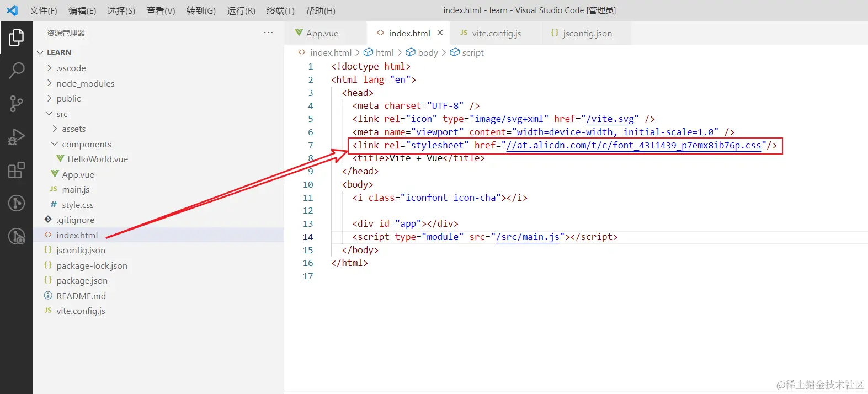Open style.css in the explorer
The height and width of the screenshot is (394, 868).
[x=78, y=205]
